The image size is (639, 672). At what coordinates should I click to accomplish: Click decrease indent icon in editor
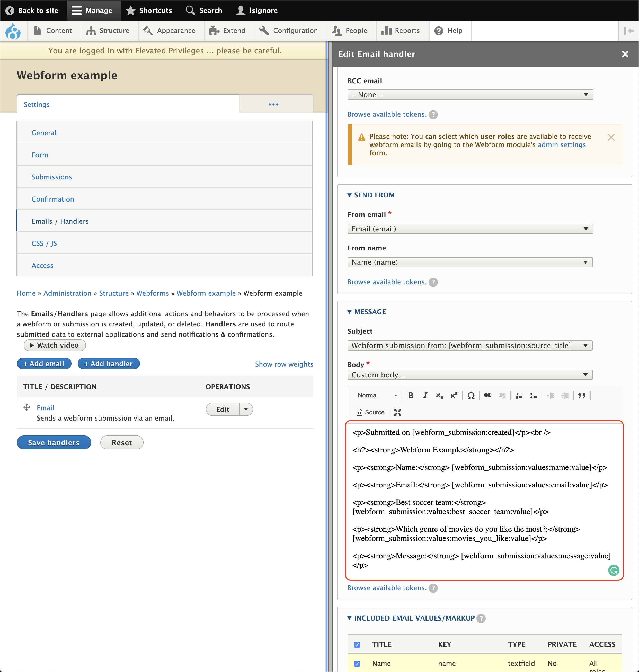pyautogui.click(x=551, y=395)
